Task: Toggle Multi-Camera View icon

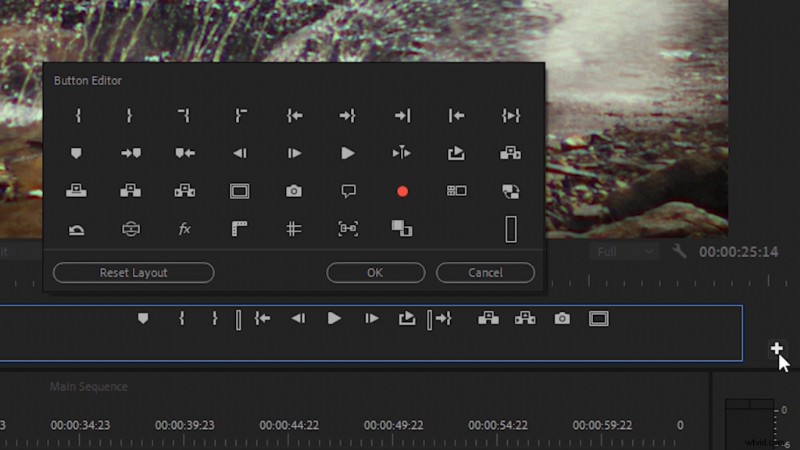Action: [x=456, y=191]
